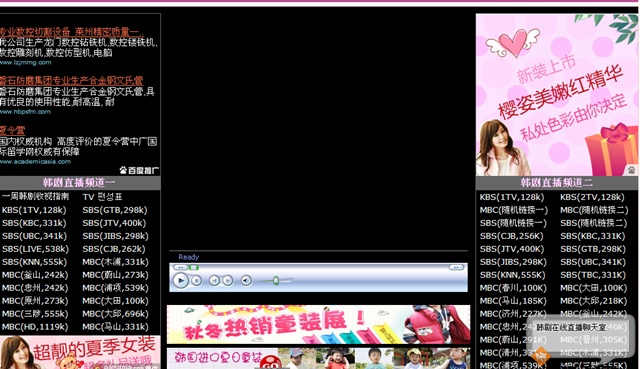640x369 pixels.
Task: Open the 韩剧在线直播聊天室 popup
Action: [x=571, y=327]
